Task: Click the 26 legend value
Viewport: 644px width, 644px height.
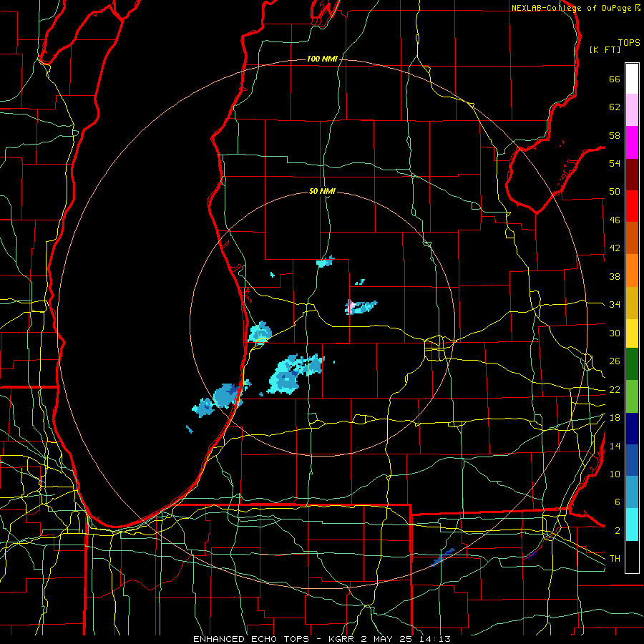Action: (x=615, y=361)
